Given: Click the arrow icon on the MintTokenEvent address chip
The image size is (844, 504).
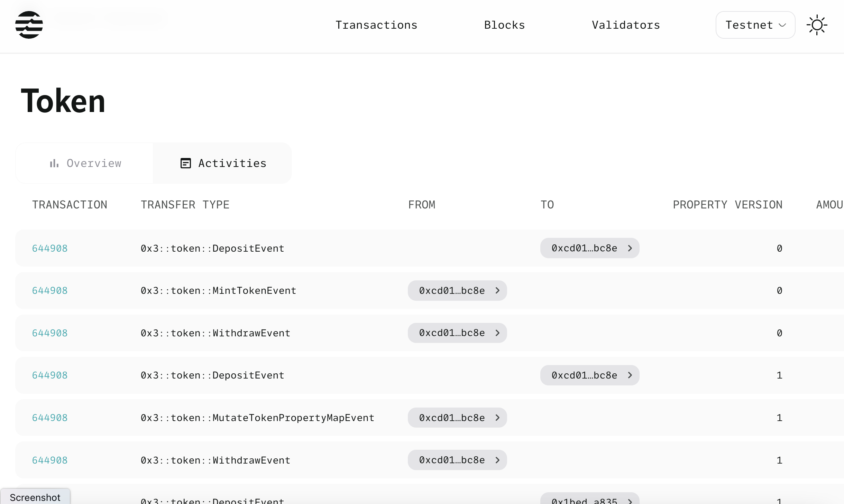Looking at the screenshot, I should pos(497,291).
